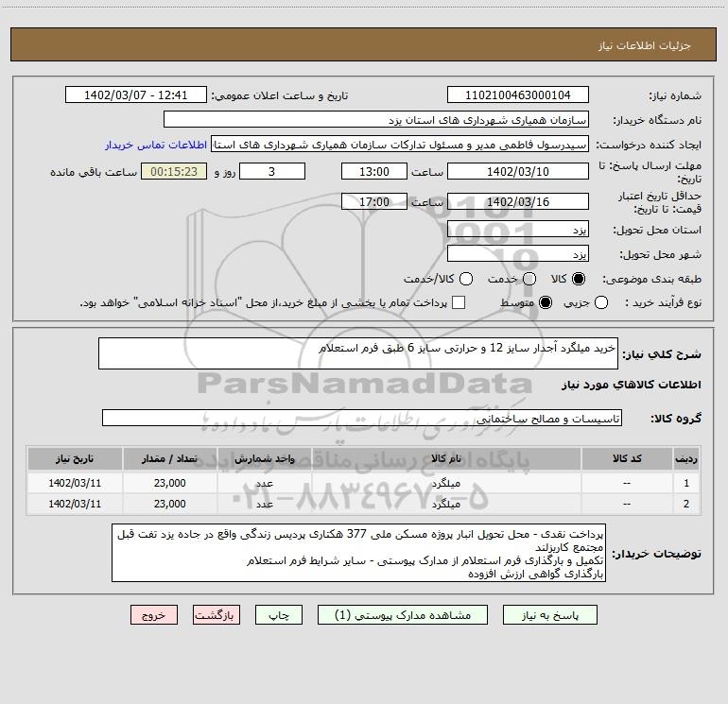Click the چاپ print button
The width and height of the screenshot is (728, 704).
click(279, 615)
